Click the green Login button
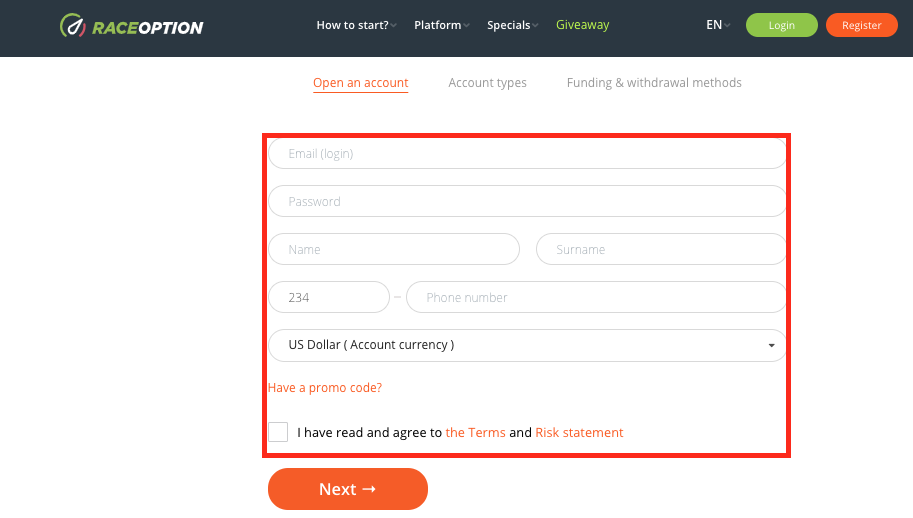 (x=781, y=25)
